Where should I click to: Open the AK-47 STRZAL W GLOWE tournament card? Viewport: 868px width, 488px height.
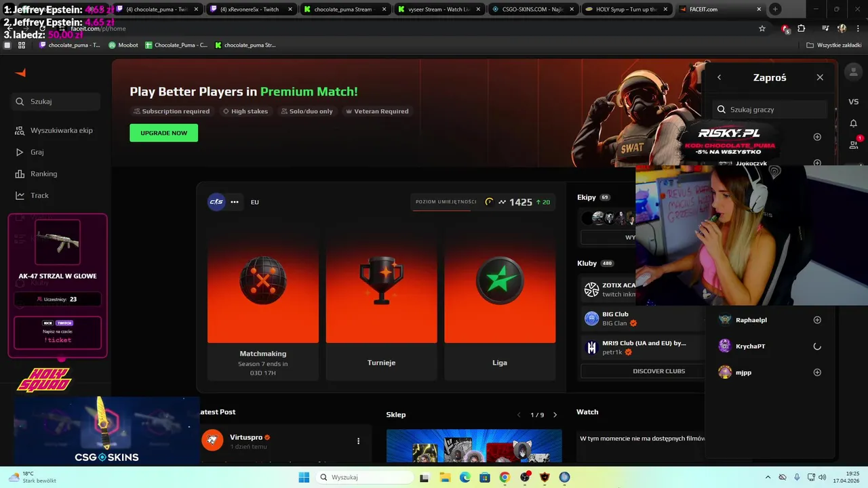(58, 285)
